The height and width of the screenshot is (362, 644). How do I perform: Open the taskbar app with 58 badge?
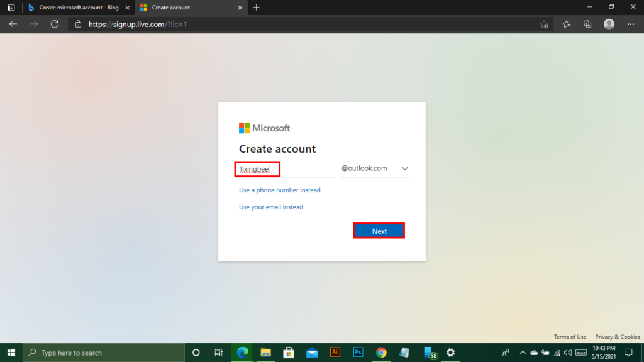[x=430, y=353]
